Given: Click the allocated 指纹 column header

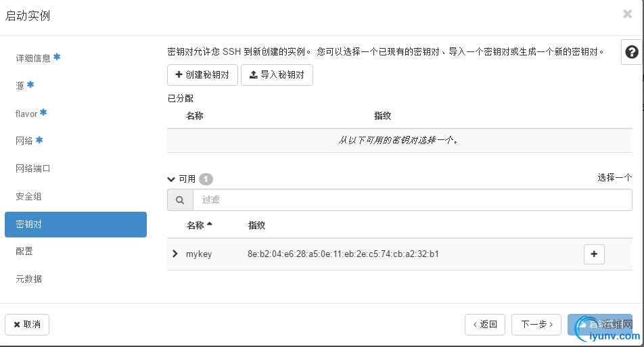Looking at the screenshot, I should [x=382, y=116].
